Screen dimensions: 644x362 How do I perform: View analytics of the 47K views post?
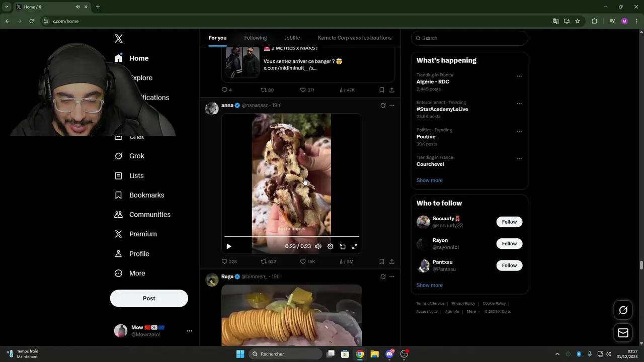tap(347, 90)
